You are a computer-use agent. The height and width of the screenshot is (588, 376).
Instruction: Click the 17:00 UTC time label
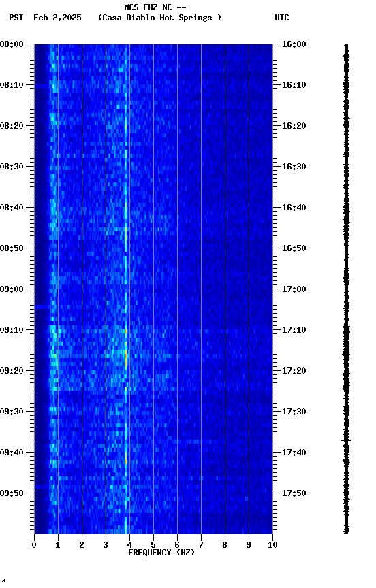294,289
